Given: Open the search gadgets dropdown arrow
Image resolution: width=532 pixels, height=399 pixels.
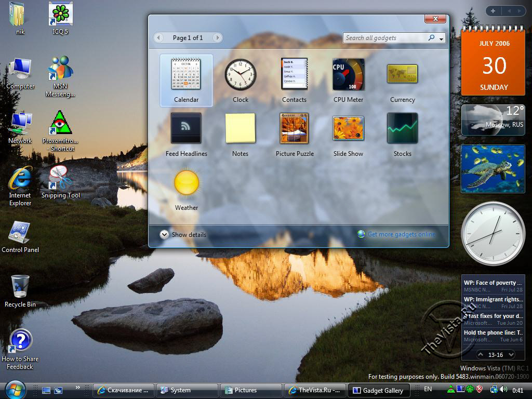Looking at the screenshot, I should pos(442,38).
